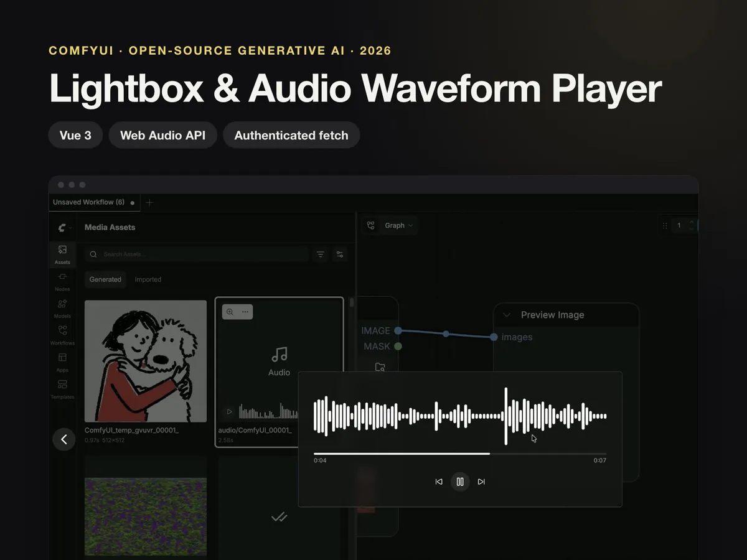747x560 pixels.
Task: Open the Models sidebar panel
Action: pos(62,307)
